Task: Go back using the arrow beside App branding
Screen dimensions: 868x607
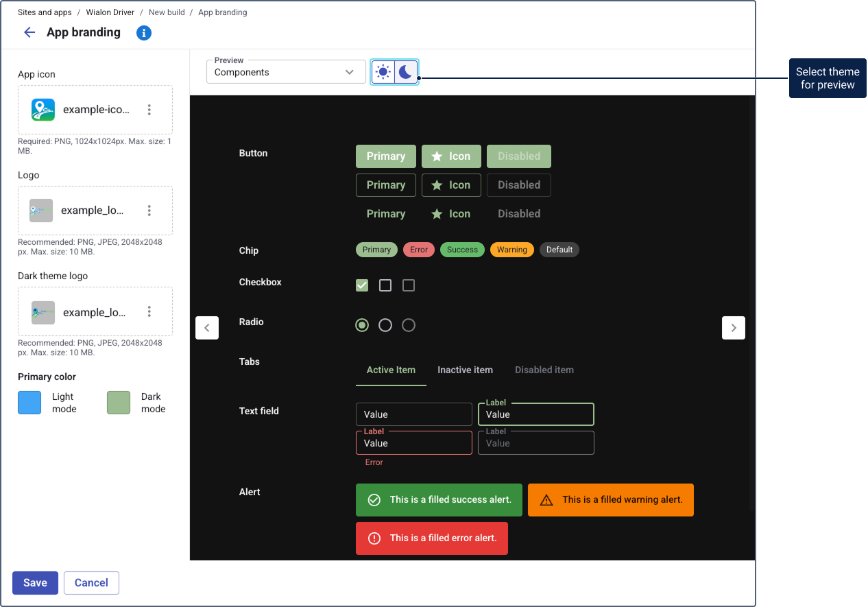Action: (29, 32)
